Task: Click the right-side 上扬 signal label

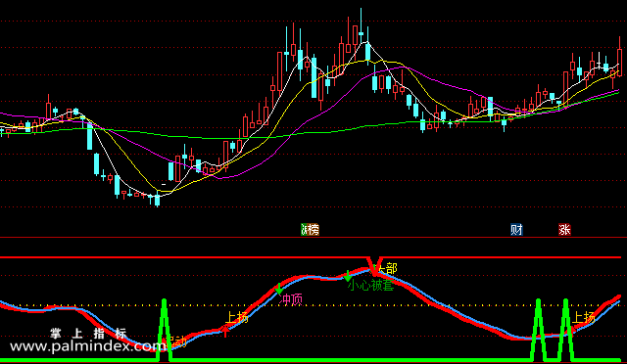Action: pos(584,318)
